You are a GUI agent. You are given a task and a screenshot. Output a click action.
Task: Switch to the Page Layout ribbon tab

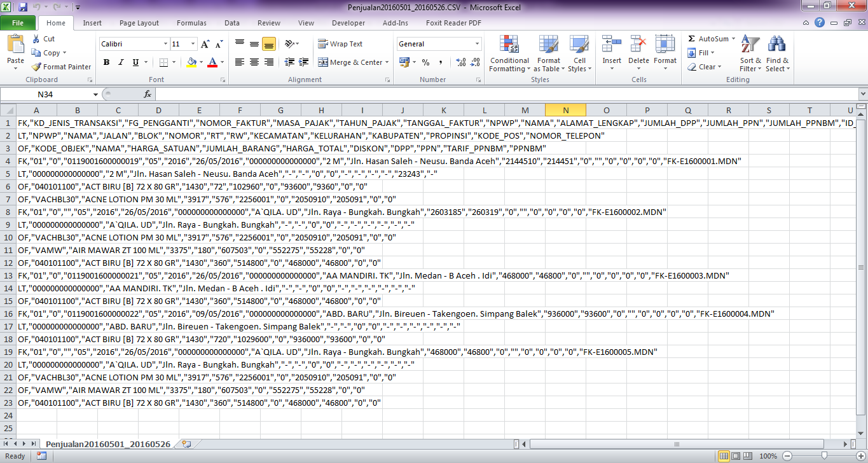[x=139, y=23]
